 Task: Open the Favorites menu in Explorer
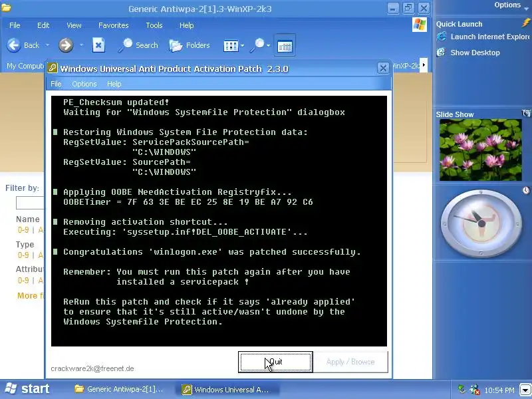point(113,25)
